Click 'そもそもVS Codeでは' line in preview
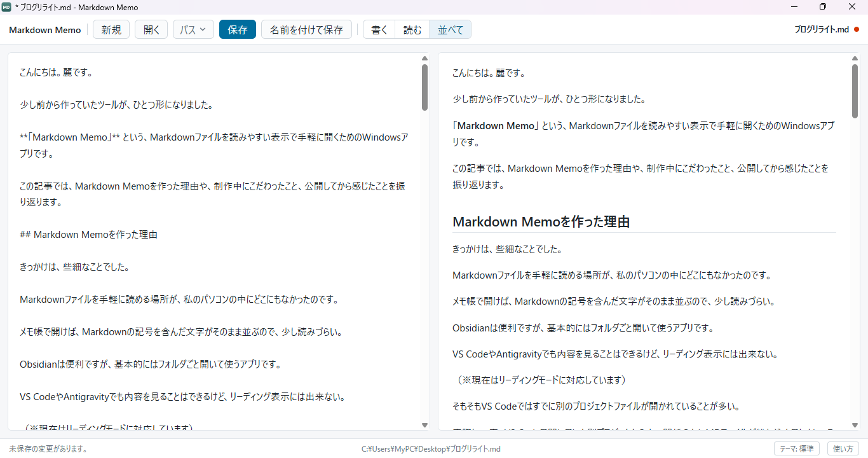Viewport: 868px width, 458px height. click(x=597, y=406)
